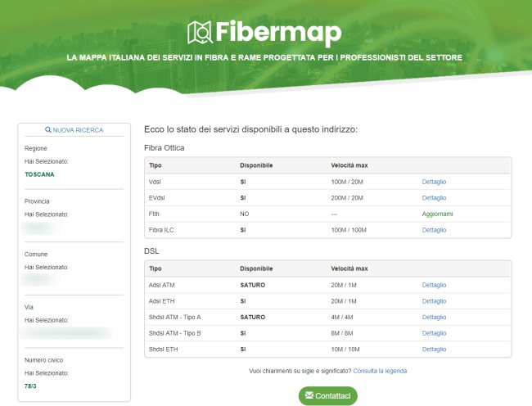The height and width of the screenshot is (406, 532).
Task: View Dettaglio for Shdsl ATM Tipo B
Action: [434, 333]
